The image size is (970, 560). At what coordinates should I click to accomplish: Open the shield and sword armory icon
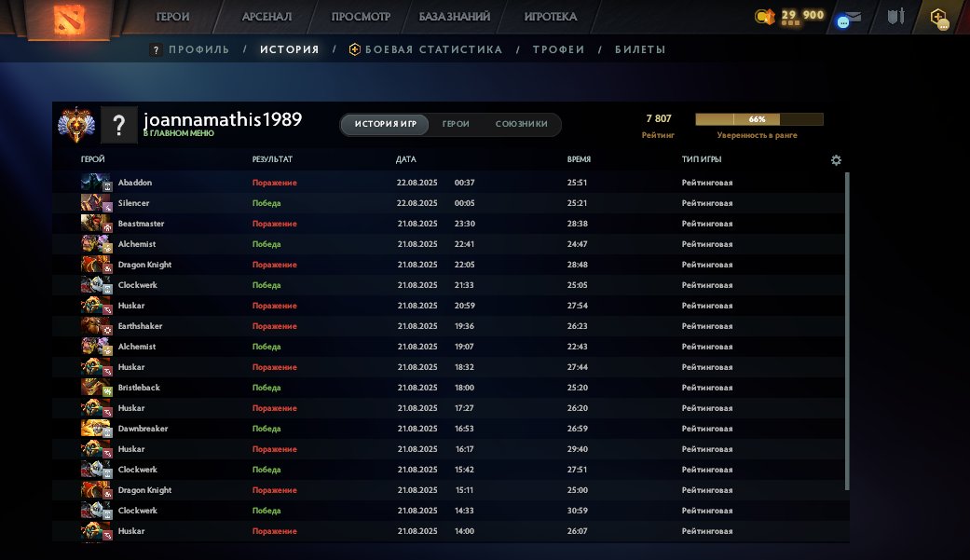pos(896,17)
